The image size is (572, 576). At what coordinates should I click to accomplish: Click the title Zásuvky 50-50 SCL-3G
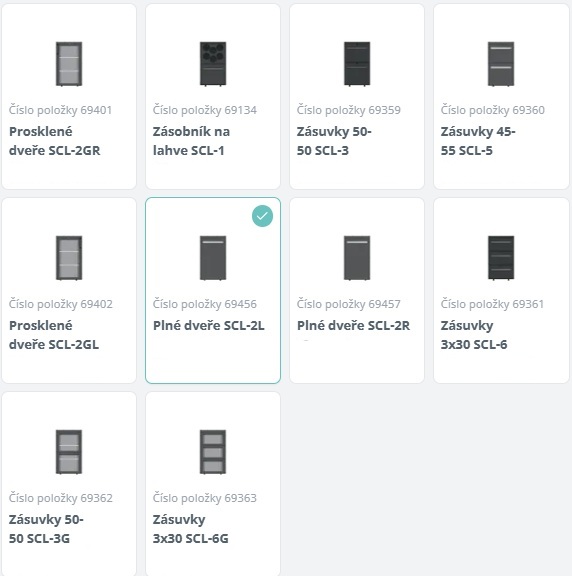(46, 529)
